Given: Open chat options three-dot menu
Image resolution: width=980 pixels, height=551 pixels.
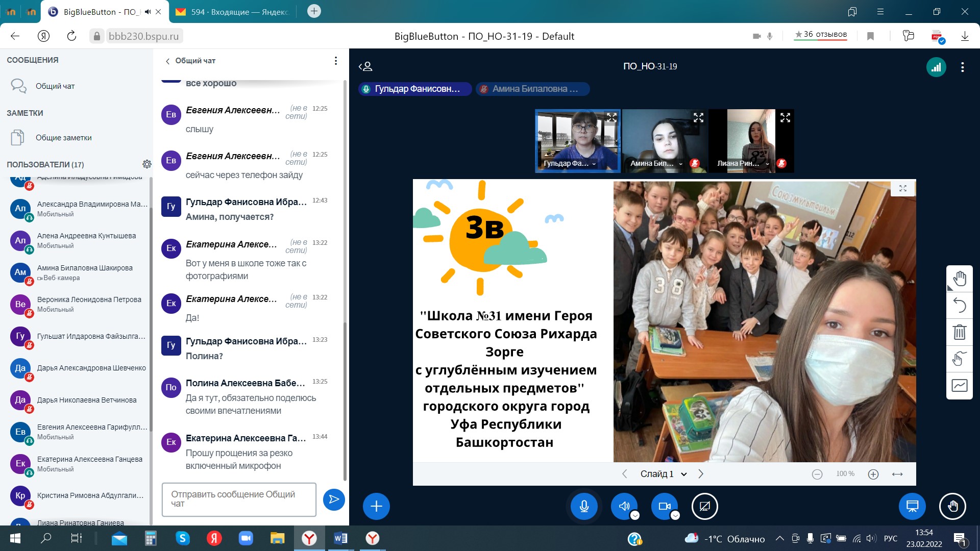Looking at the screenshot, I should coord(335,61).
